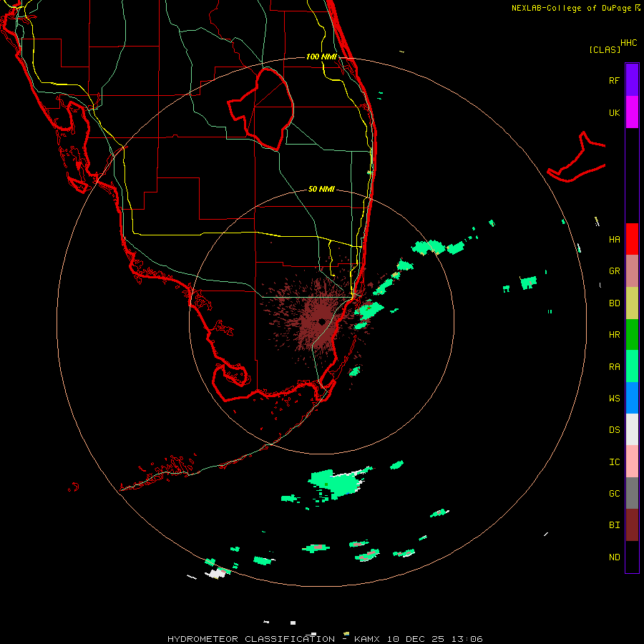Click the HR dark green legend swatch
The width and height of the screenshot is (644, 644).
tap(632, 335)
